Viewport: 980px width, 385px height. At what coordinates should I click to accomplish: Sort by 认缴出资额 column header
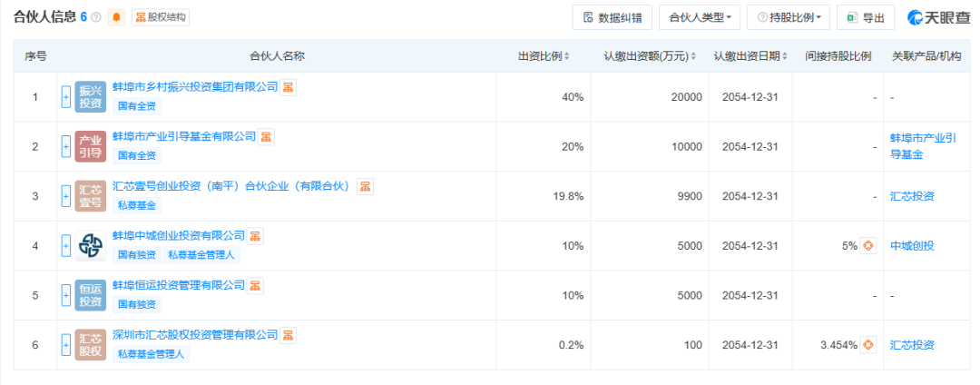click(x=650, y=56)
